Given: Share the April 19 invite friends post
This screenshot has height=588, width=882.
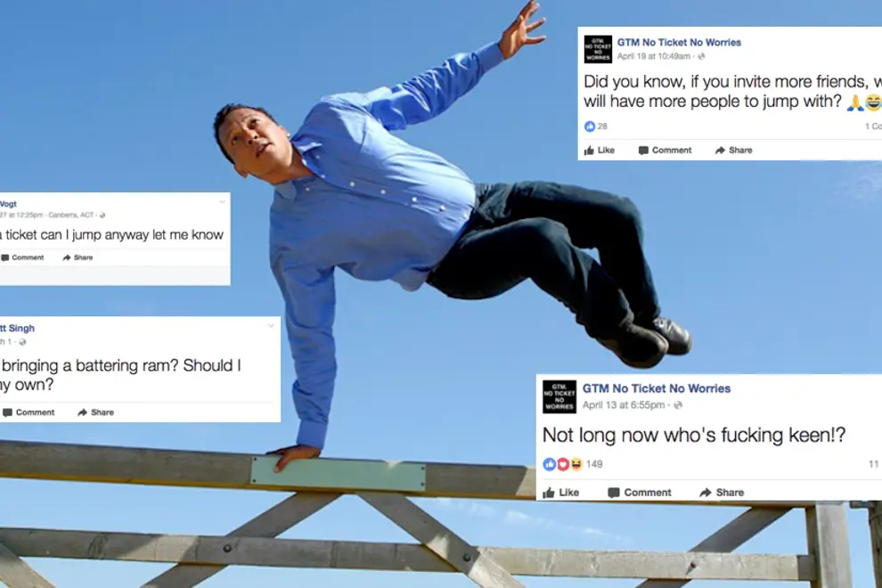Looking at the screenshot, I should click(x=733, y=151).
